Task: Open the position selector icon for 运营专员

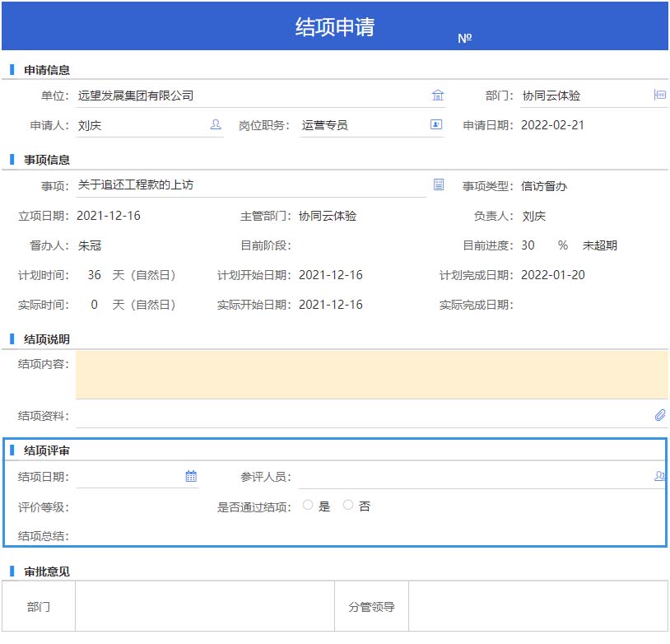Action: coord(436,125)
